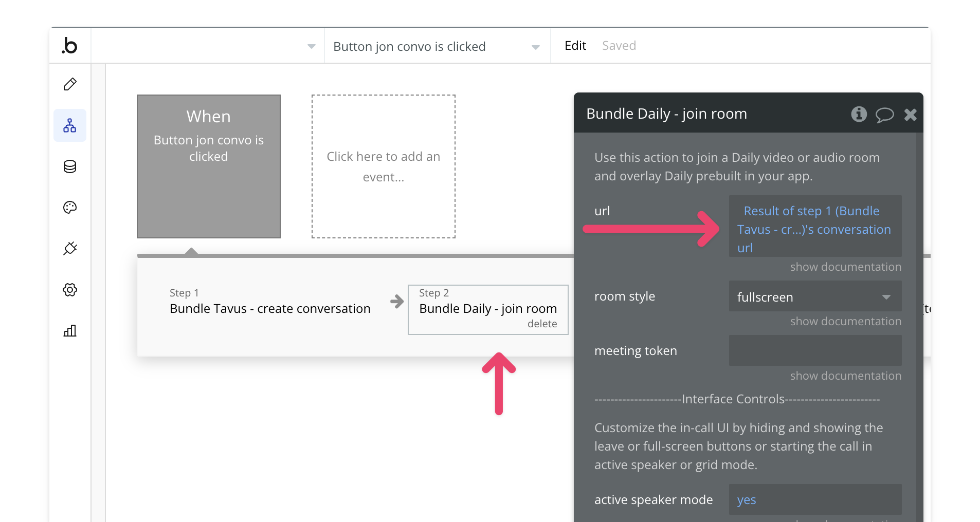Open the Logs bar chart icon
The image size is (980, 522).
(x=70, y=330)
